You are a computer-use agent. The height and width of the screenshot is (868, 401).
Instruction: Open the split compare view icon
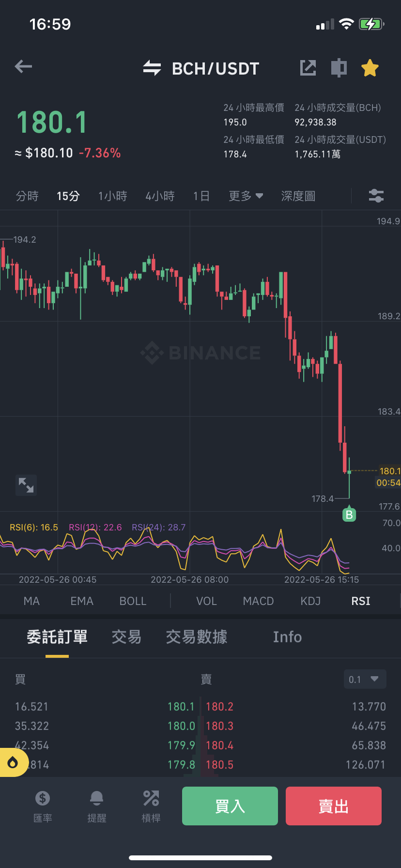click(339, 68)
